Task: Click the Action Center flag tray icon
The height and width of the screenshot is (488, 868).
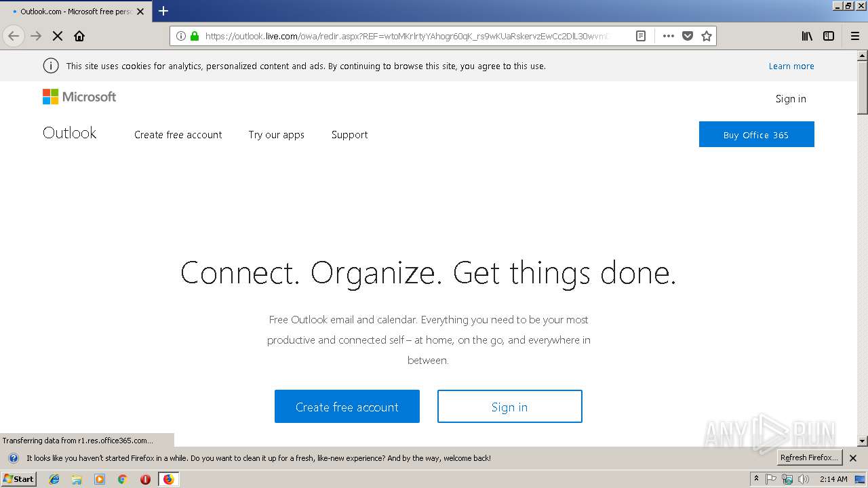Action: [x=771, y=479]
